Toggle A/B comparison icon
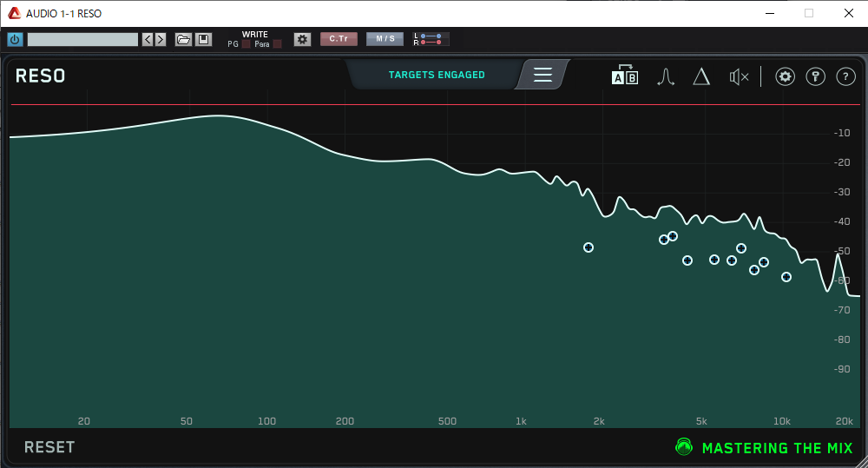Screen dimensions: 868x468 pos(625,75)
